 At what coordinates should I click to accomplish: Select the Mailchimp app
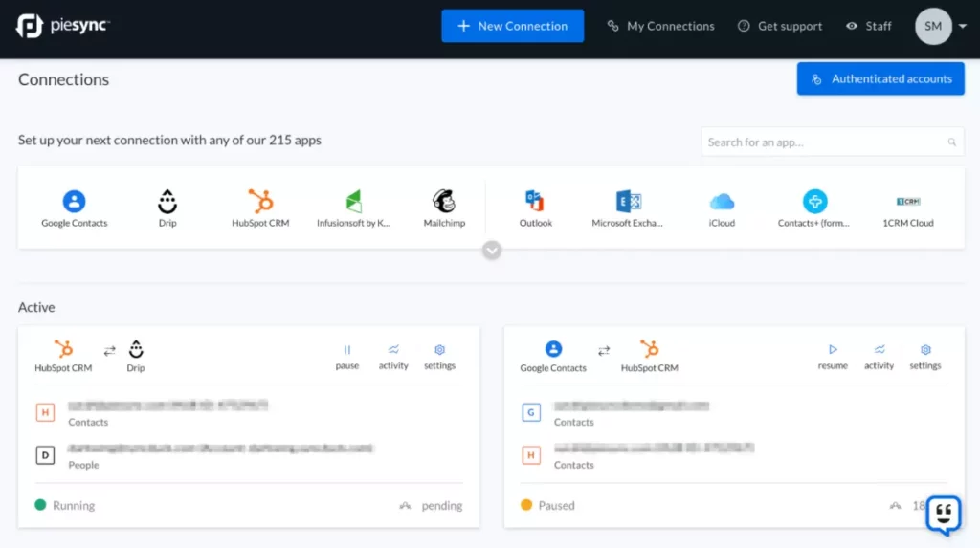coord(444,208)
